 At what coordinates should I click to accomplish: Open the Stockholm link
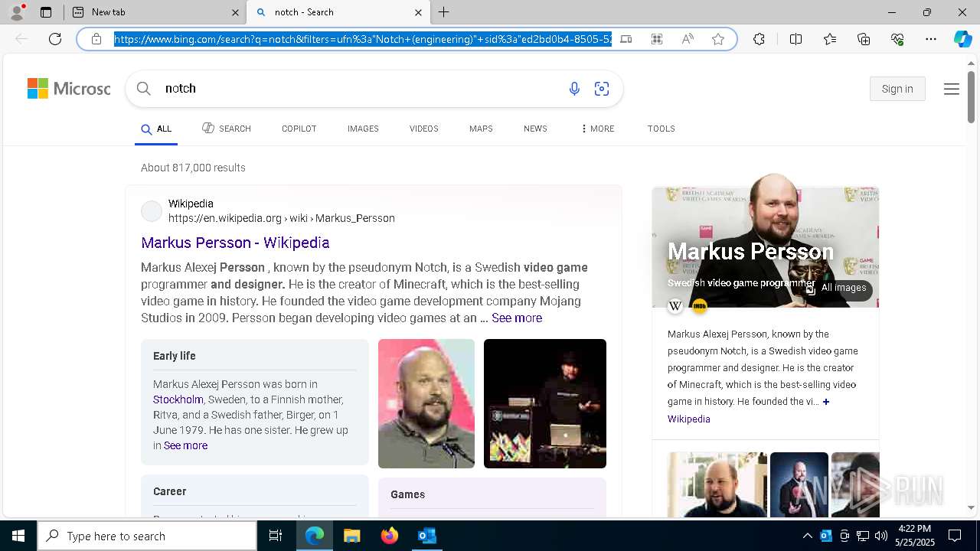178,399
